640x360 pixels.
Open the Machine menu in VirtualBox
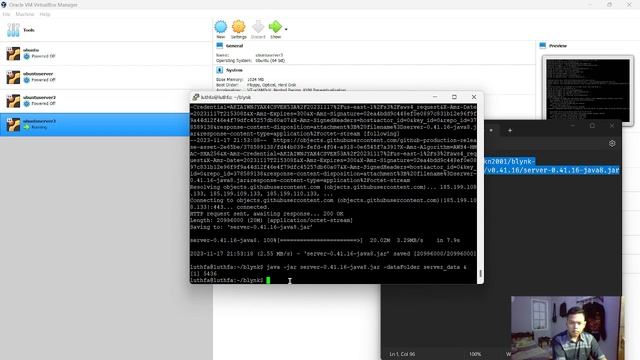tap(24, 14)
